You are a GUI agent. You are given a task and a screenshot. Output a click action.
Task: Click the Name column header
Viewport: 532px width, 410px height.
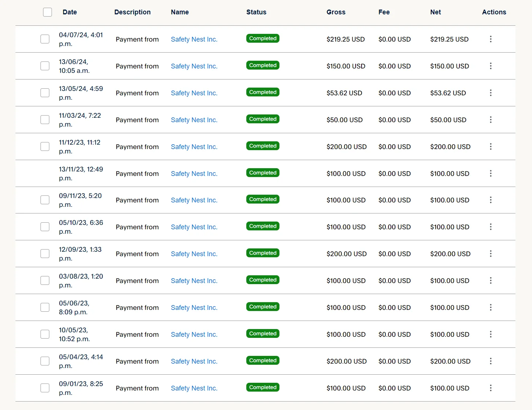[x=180, y=12]
